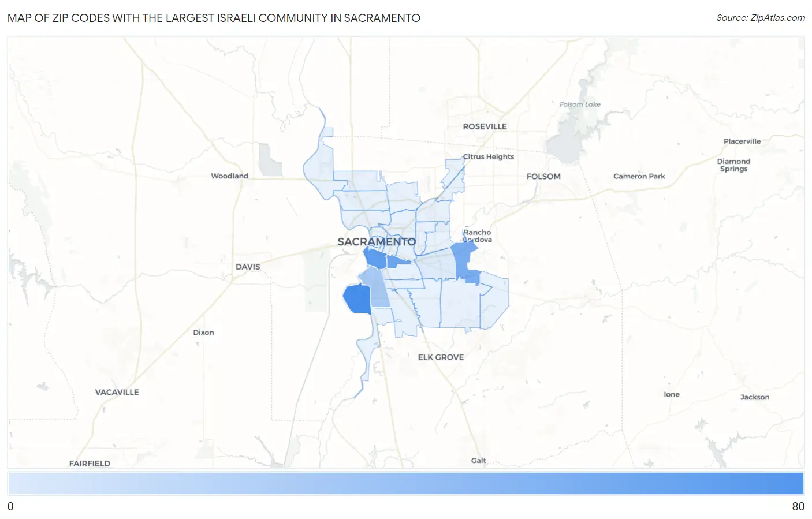Click the Dixon map label
The image size is (812, 519).
point(203,333)
